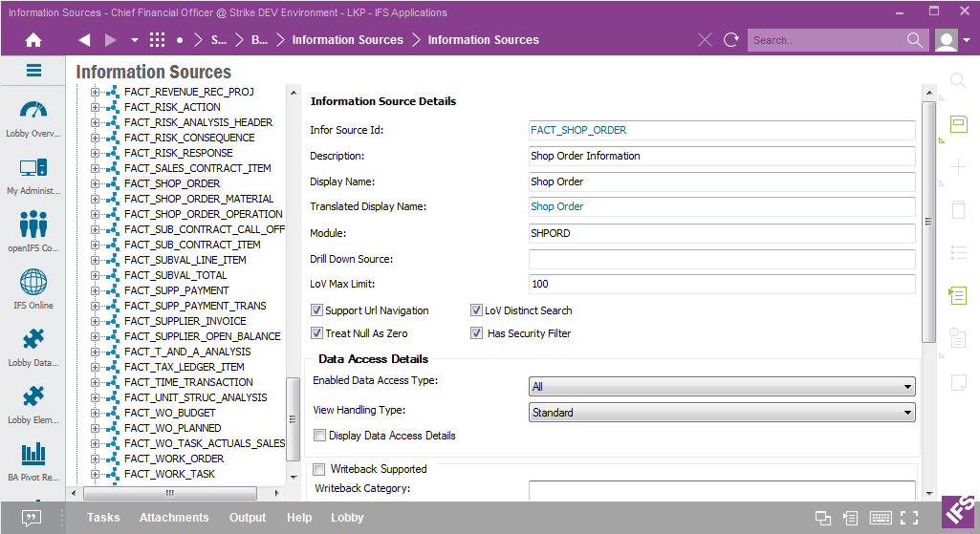Select FACT_SUPPLIER_INVOICE in the tree
The width and height of the screenshot is (980, 534).
(185, 321)
